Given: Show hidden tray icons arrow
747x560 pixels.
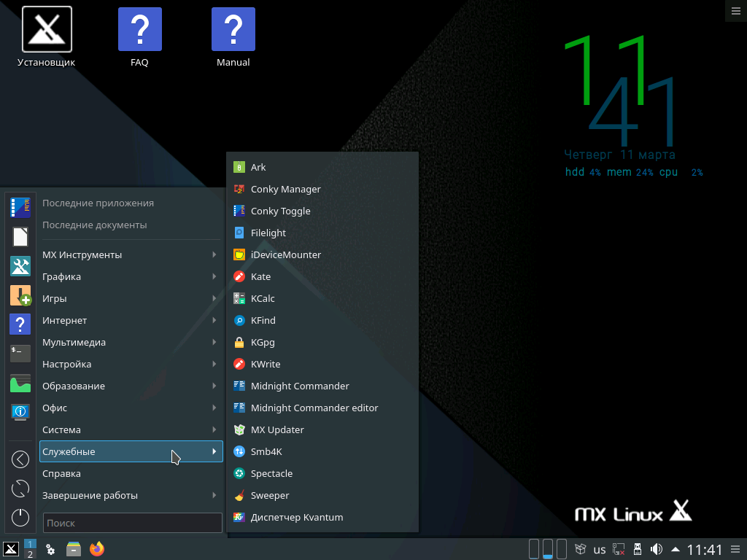Looking at the screenshot, I should (675, 550).
